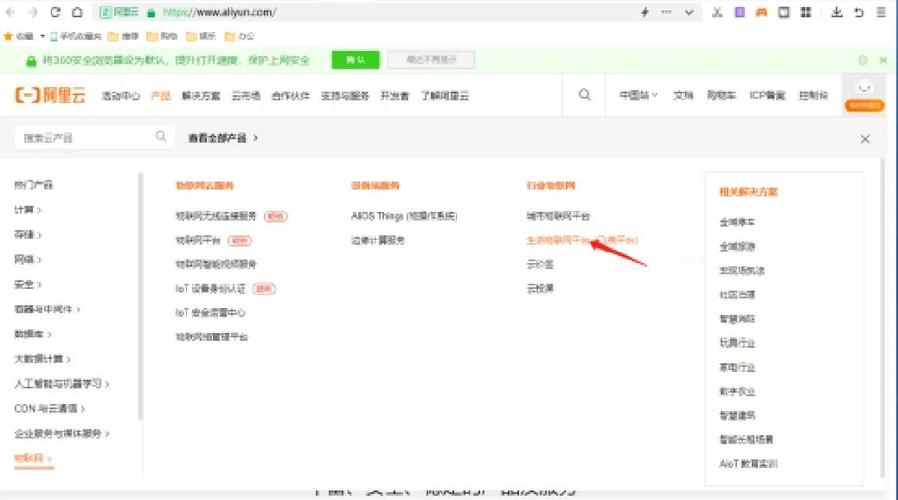
Task: Click the grey don't-show-again button
Action: (x=431, y=60)
